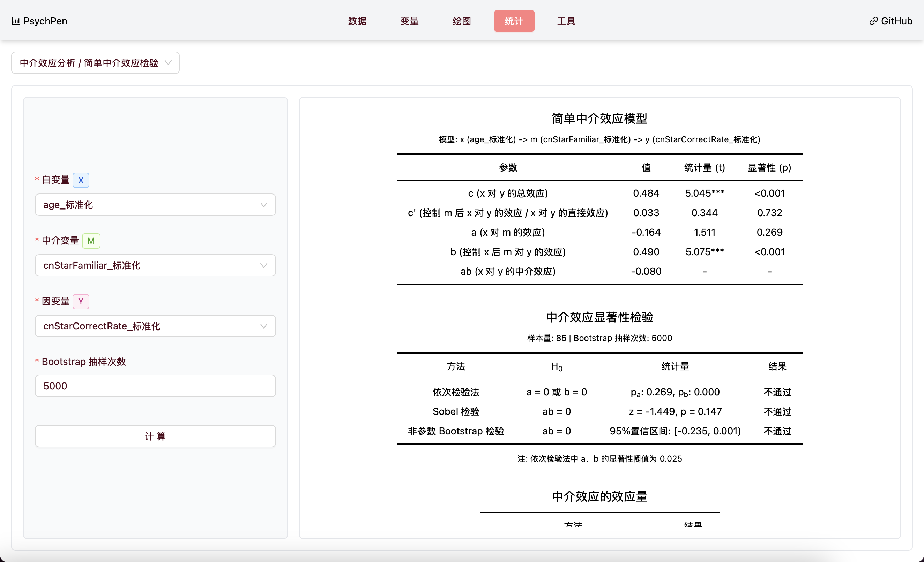924x562 pixels.
Task: Click the H₀ column header
Action: pos(557,366)
